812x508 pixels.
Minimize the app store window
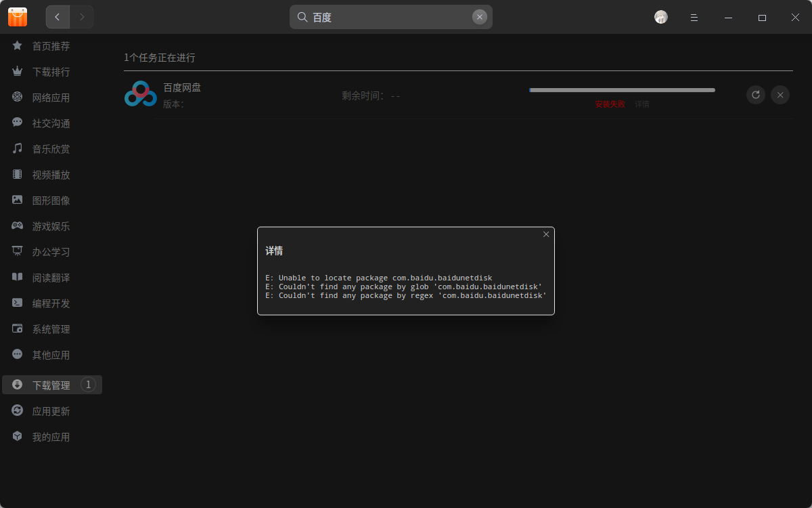click(728, 17)
